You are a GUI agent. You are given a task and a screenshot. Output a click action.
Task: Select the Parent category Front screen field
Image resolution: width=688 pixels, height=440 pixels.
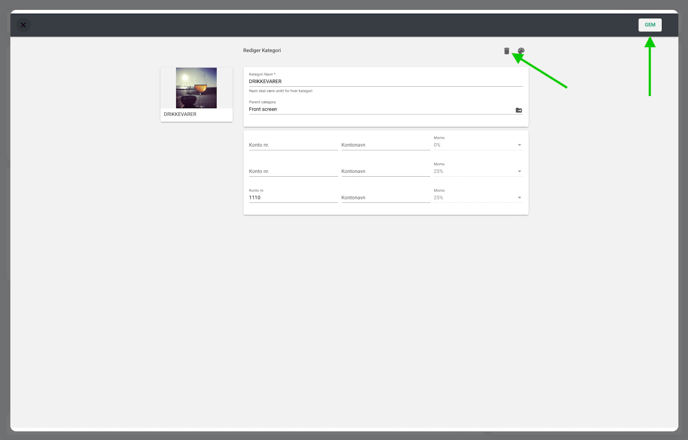(380, 109)
